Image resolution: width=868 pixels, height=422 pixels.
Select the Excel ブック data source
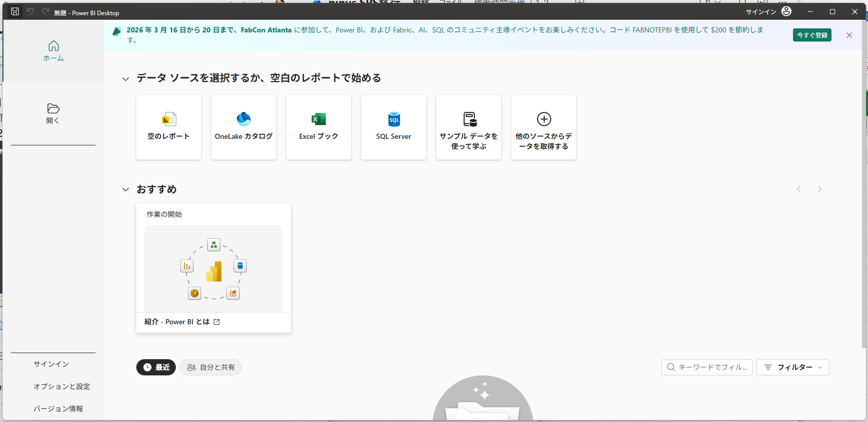click(319, 127)
